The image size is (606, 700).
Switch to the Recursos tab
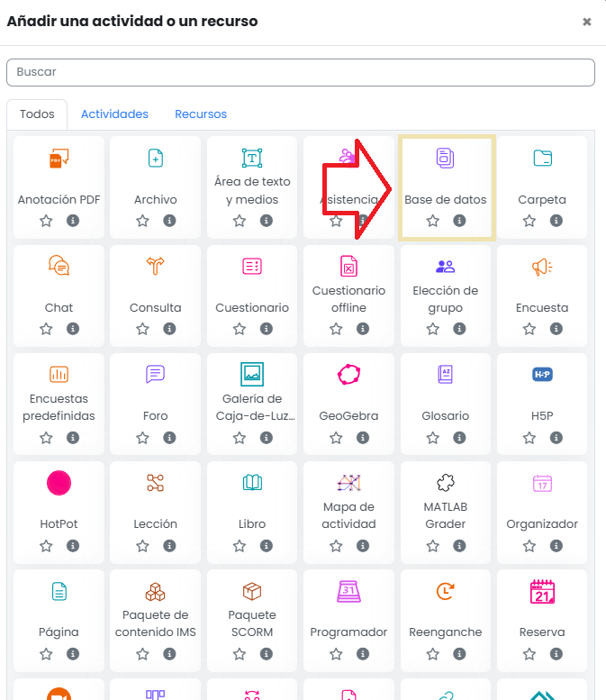201,114
